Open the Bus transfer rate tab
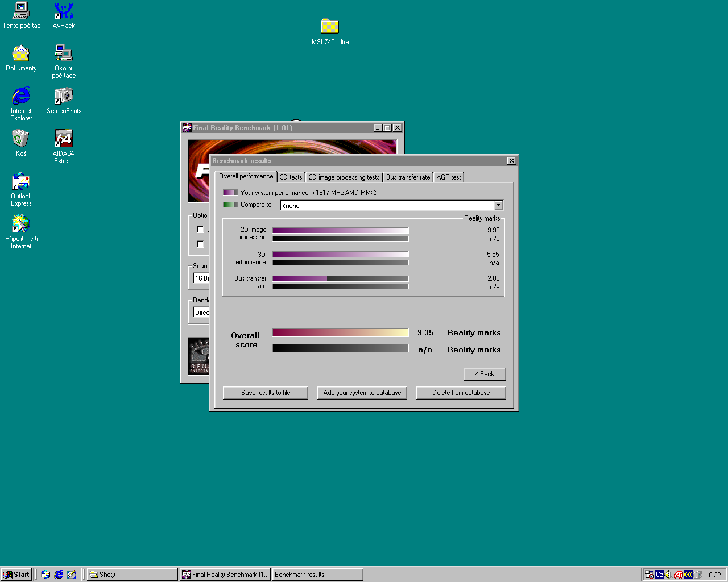The height and width of the screenshot is (582, 728). point(408,177)
